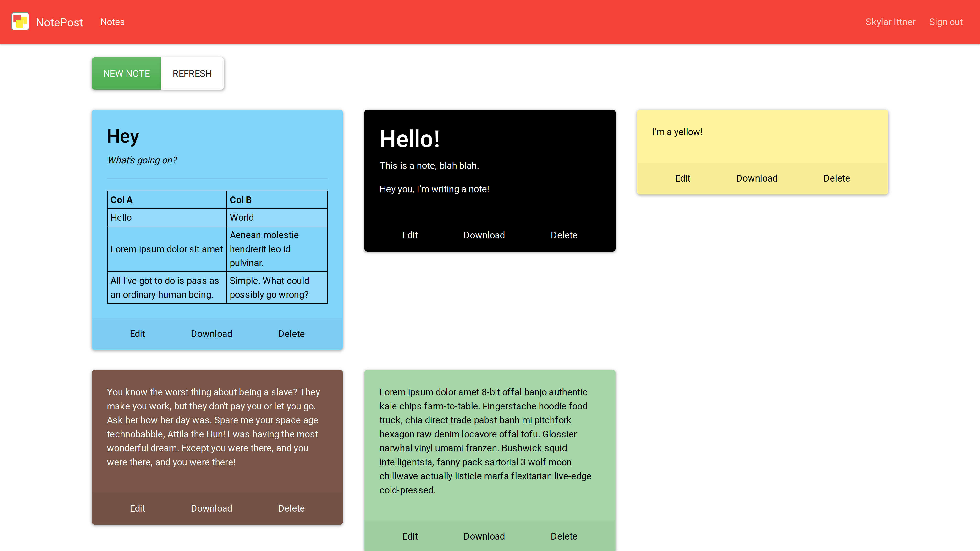Click Edit on the brown note
Image resolution: width=980 pixels, height=551 pixels.
pos(137,508)
